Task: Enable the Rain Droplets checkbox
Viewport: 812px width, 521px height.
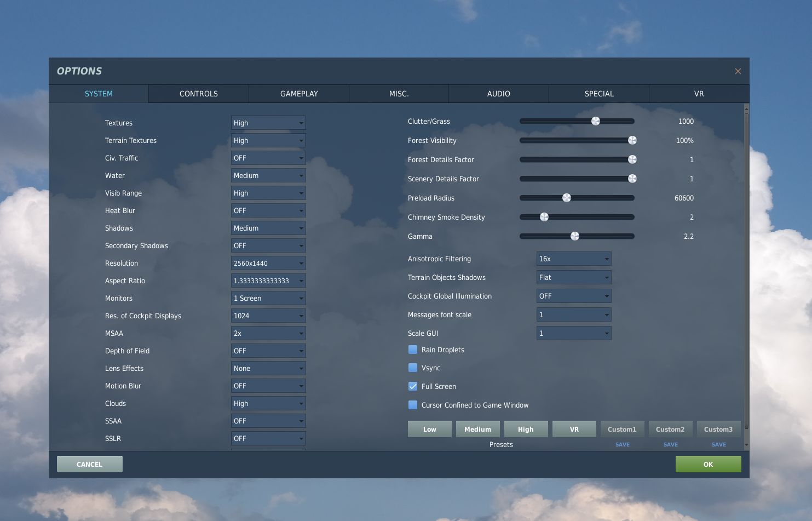Action: 413,350
